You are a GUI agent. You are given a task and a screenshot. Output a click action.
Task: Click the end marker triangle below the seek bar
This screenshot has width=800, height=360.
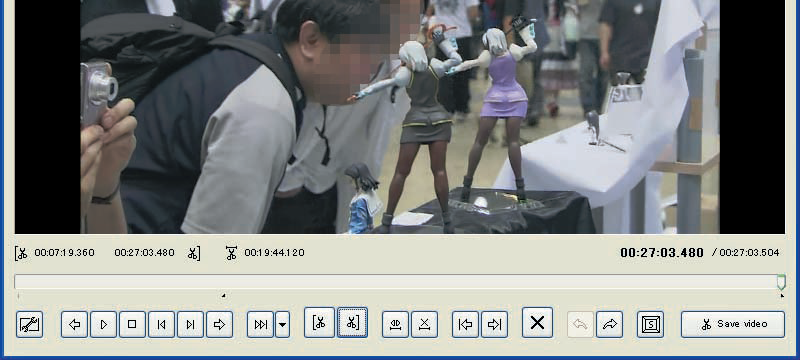click(782, 295)
